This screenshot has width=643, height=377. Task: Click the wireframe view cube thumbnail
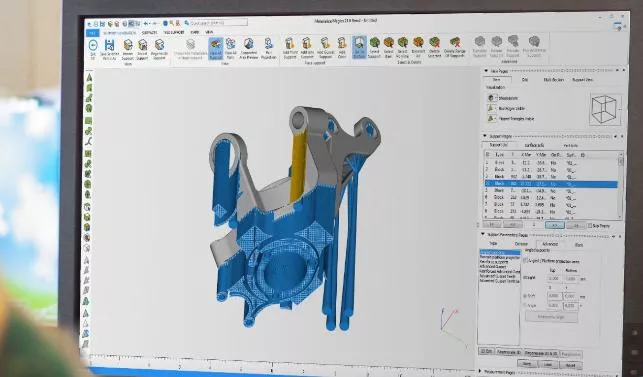(x=605, y=109)
